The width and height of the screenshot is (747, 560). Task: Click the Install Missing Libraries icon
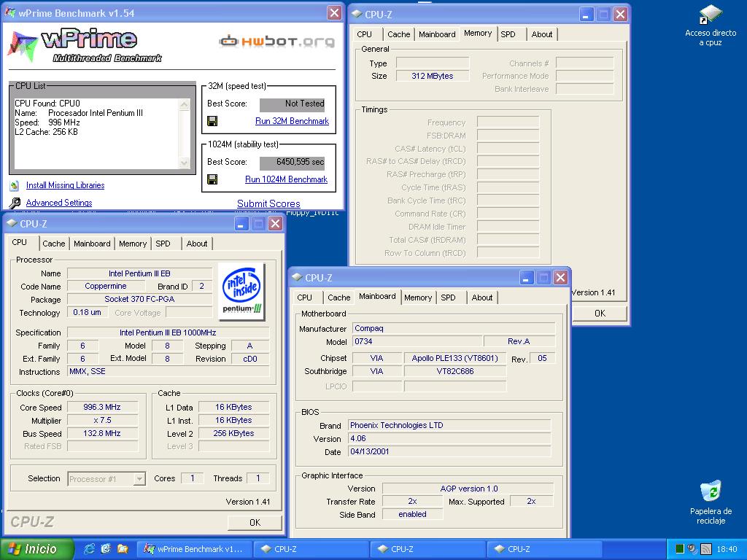point(15,185)
